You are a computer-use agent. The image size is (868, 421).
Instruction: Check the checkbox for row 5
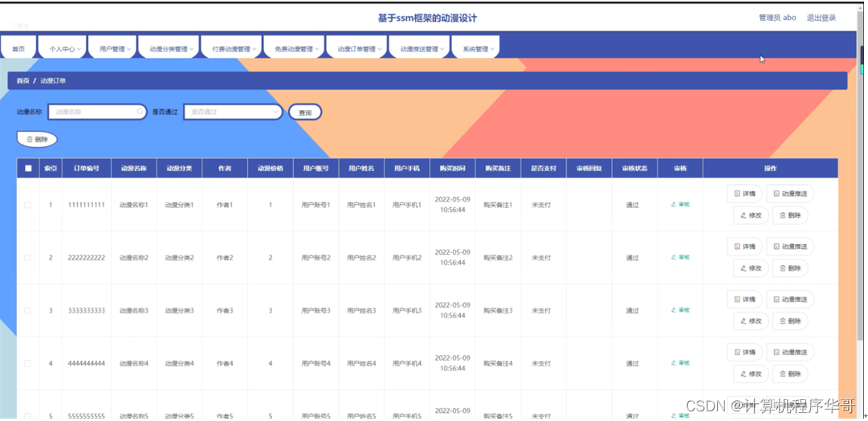click(x=27, y=416)
